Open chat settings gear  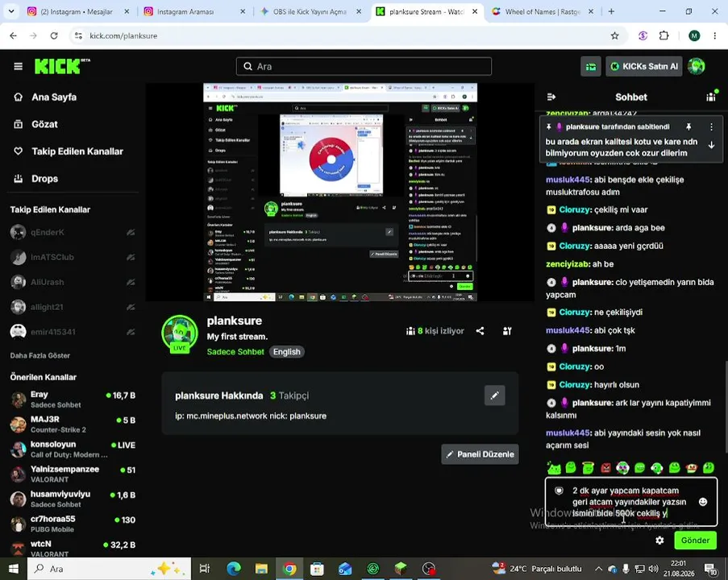(x=659, y=540)
